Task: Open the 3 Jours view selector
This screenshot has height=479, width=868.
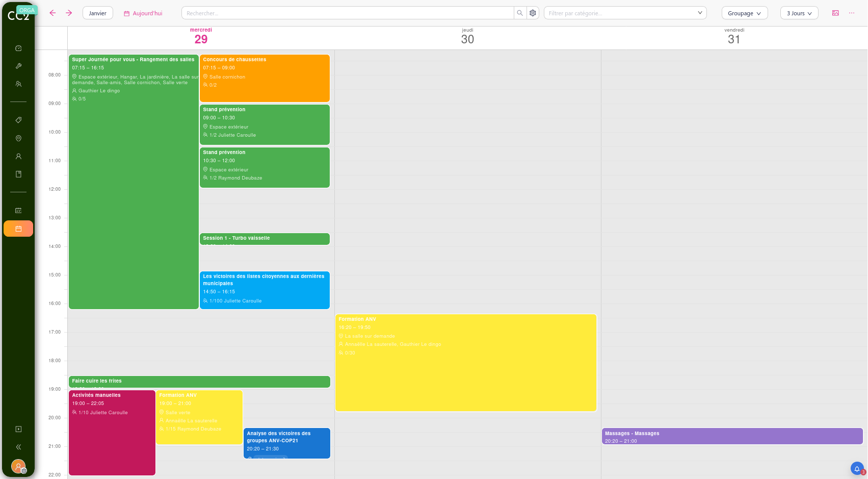Action: click(x=799, y=13)
